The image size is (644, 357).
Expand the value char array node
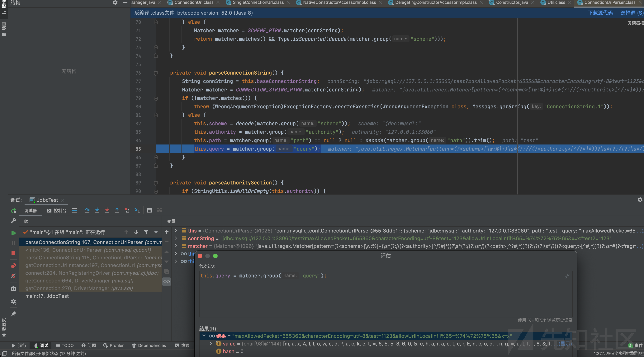pos(211,344)
